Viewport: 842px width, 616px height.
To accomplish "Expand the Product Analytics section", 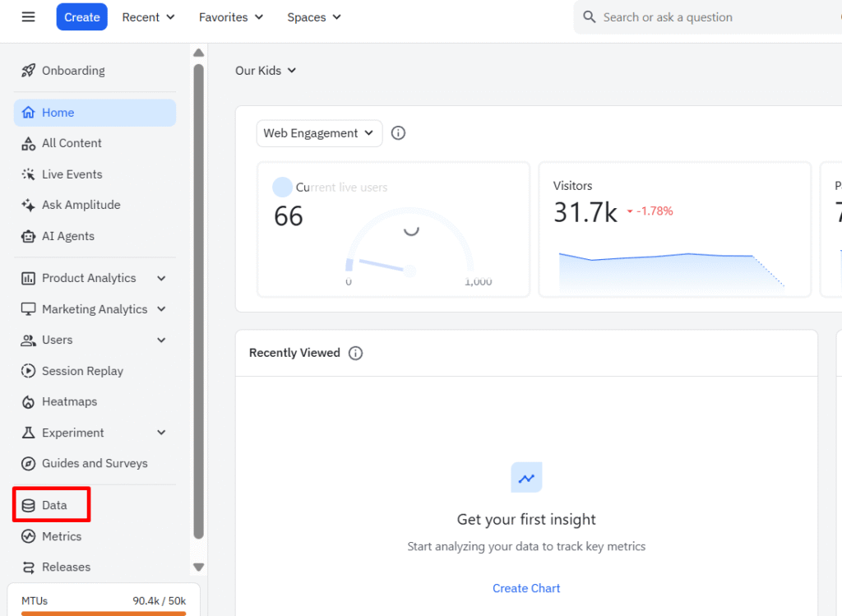I will tap(161, 279).
